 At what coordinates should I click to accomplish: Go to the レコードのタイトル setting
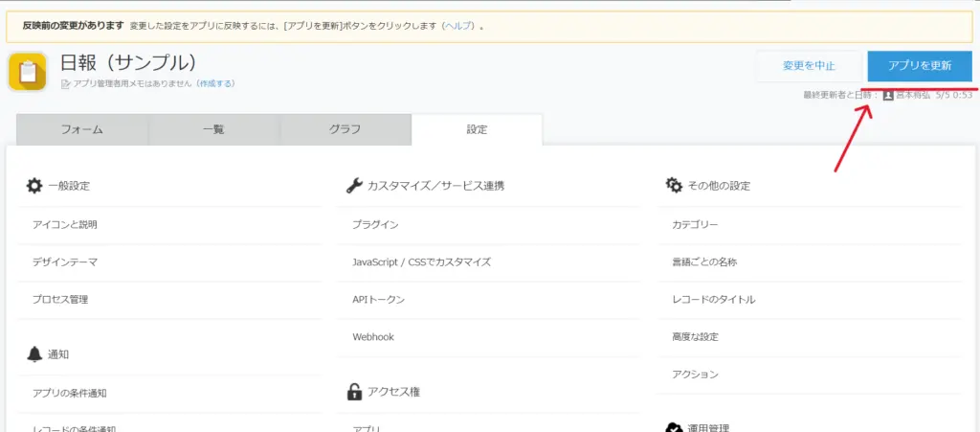pyautogui.click(x=713, y=299)
